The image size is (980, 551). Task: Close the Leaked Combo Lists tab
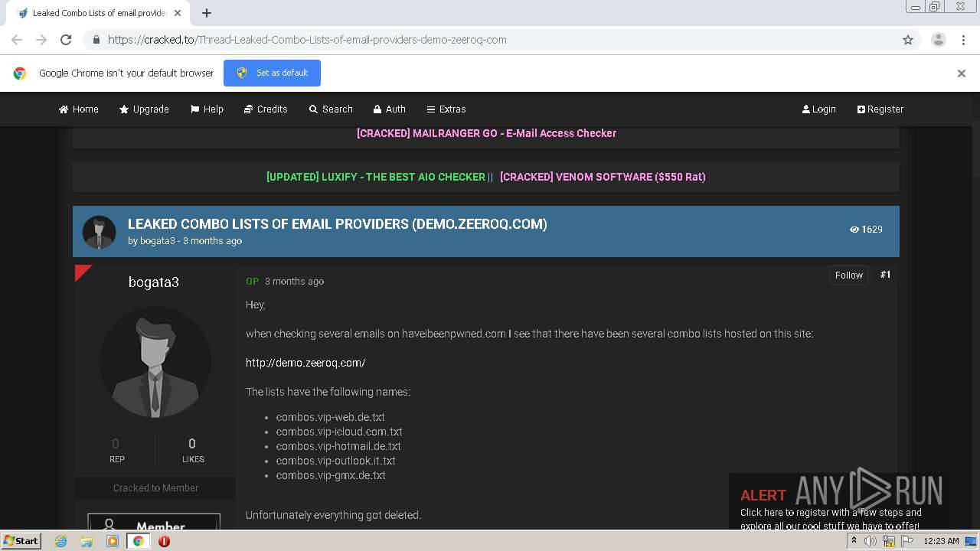tap(178, 13)
